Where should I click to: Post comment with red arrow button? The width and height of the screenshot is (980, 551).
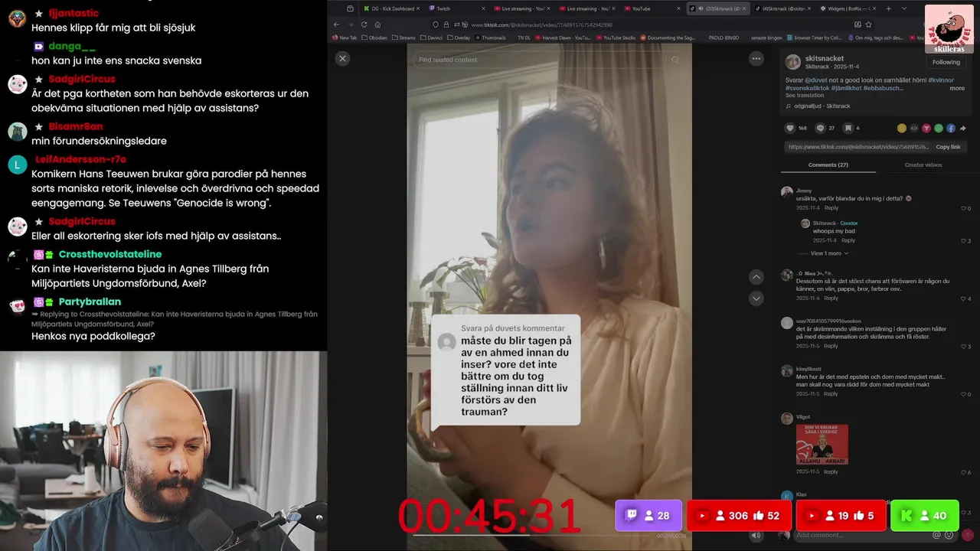tap(968, 535)
